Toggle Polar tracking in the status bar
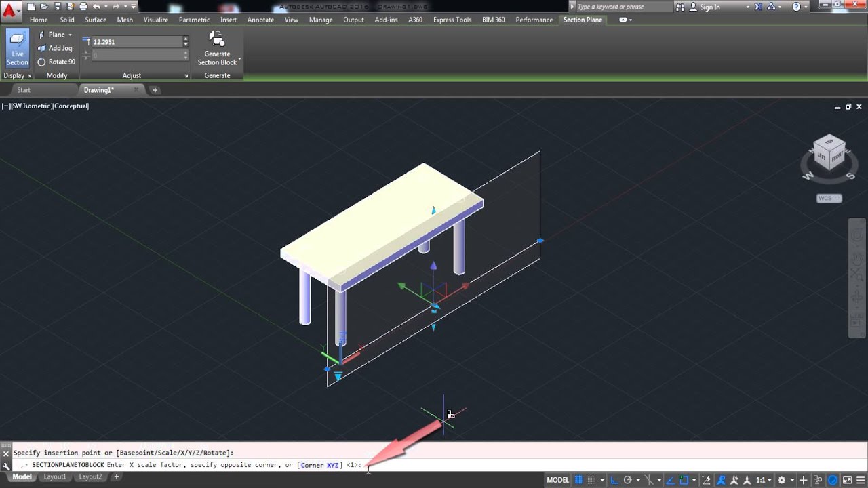 pyautogui.click(x=628, y=480)
